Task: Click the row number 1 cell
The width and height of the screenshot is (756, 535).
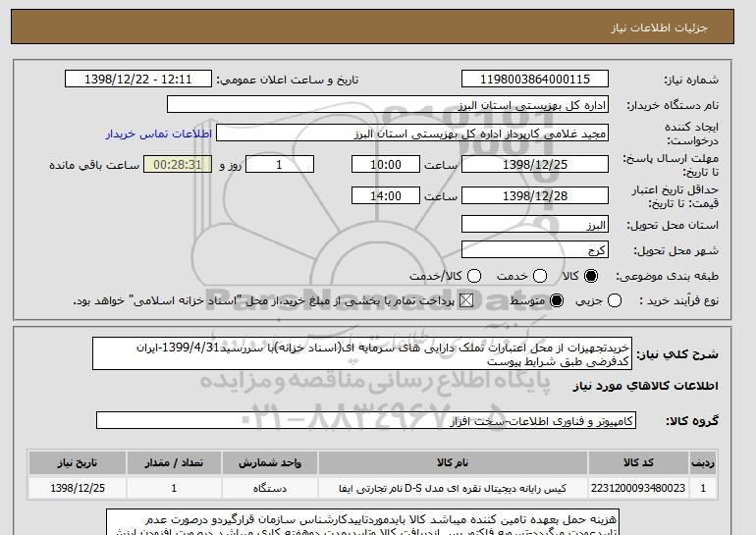Action: 703,488
